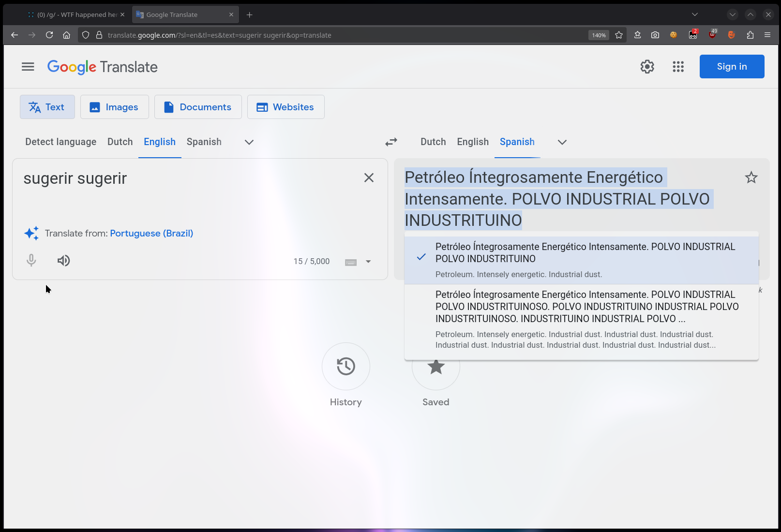The image size is (781, 532).
Task: Translate from Portuguese (Brazil) instead
Action: 151,233
